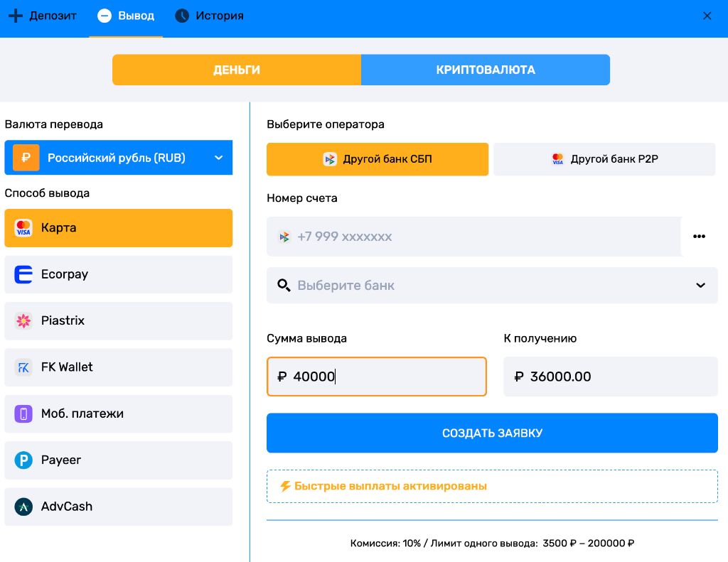
Task: Select the Piastrix flower icon
Action: [23, 320]
